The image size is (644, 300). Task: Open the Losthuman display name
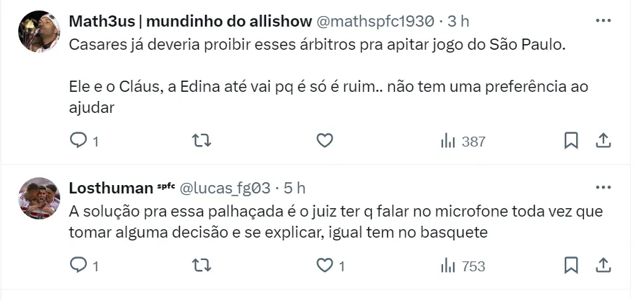(111, 188)
